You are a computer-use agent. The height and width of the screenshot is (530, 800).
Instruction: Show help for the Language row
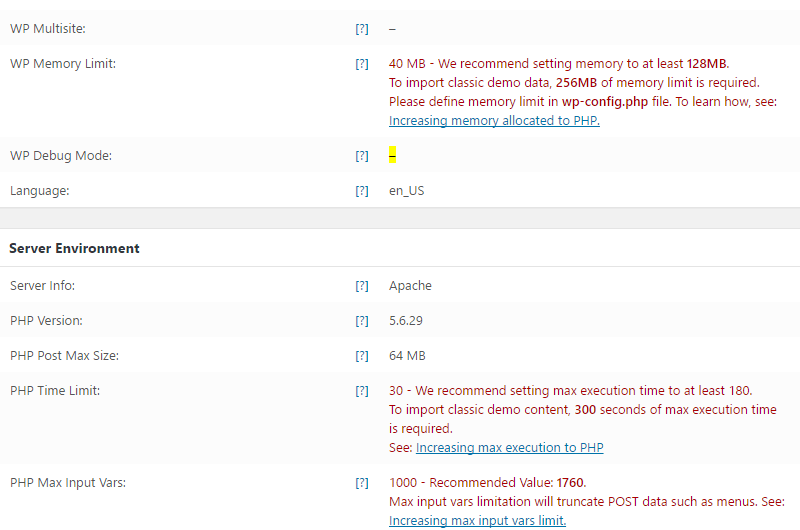(362, 191)
